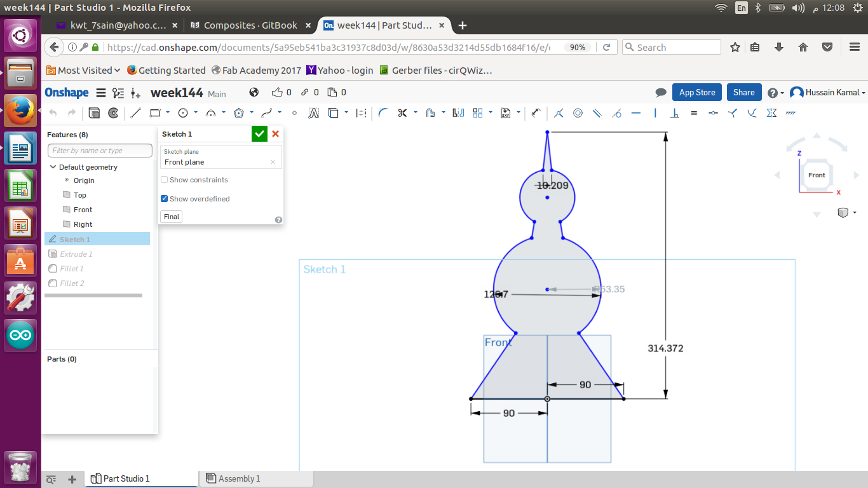Switch to Composites GitBook browser tab
868x488 pixels.
point(250,25)
